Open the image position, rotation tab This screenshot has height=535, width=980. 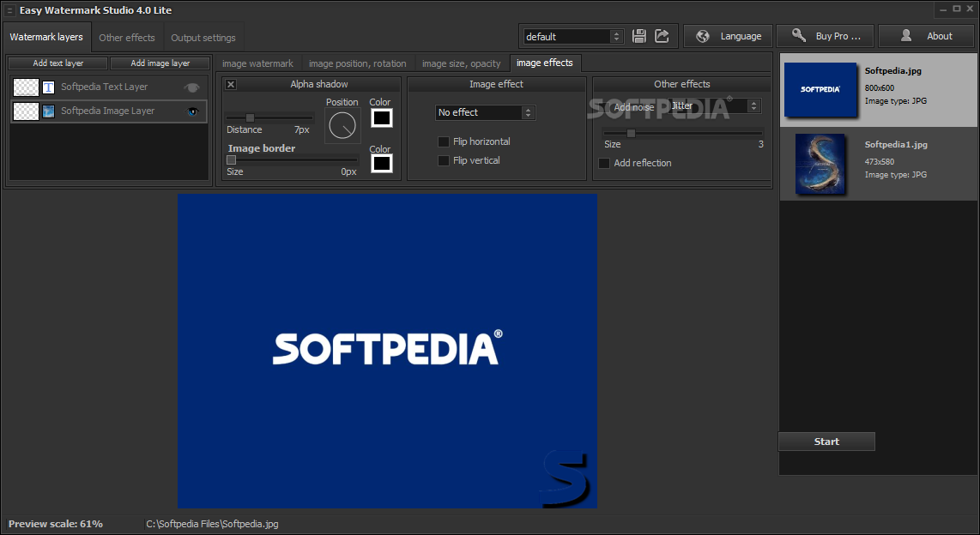coord(358,63)
